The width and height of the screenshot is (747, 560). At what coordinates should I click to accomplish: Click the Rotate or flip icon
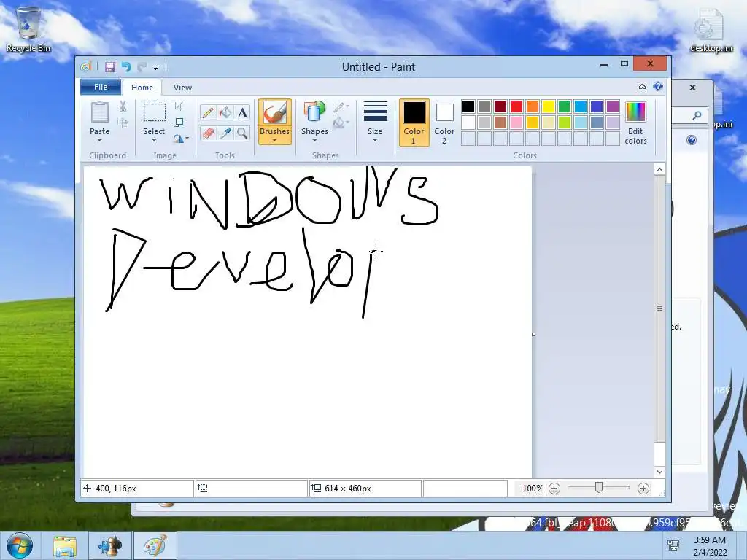pos(179,139)
